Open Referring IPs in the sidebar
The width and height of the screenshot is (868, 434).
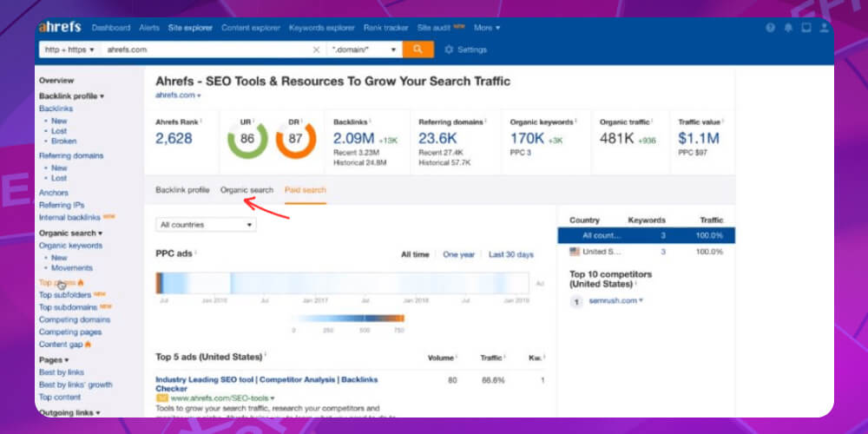[x=62, y=205]
